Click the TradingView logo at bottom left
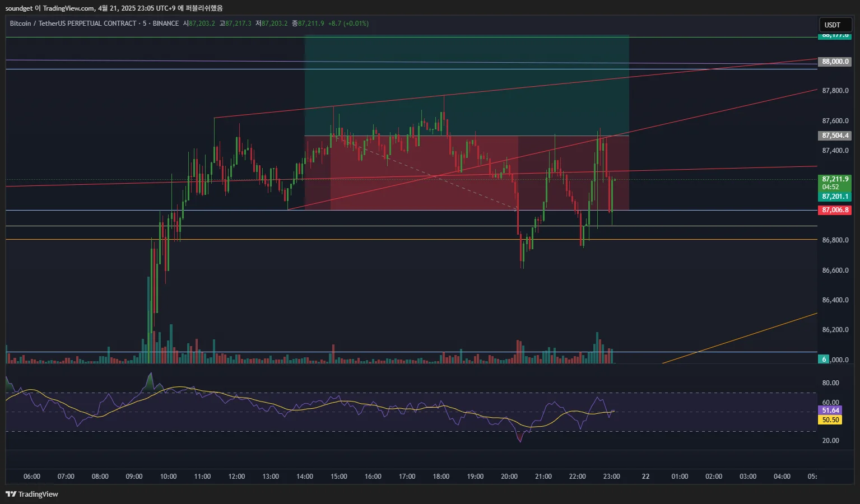Viewport: 860px width, 504px height. pos(32,494)
